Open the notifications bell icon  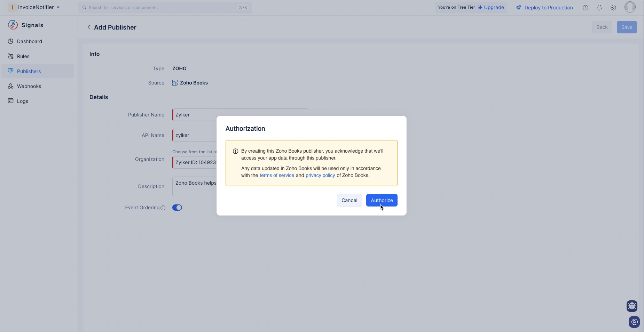pos(599,8)
